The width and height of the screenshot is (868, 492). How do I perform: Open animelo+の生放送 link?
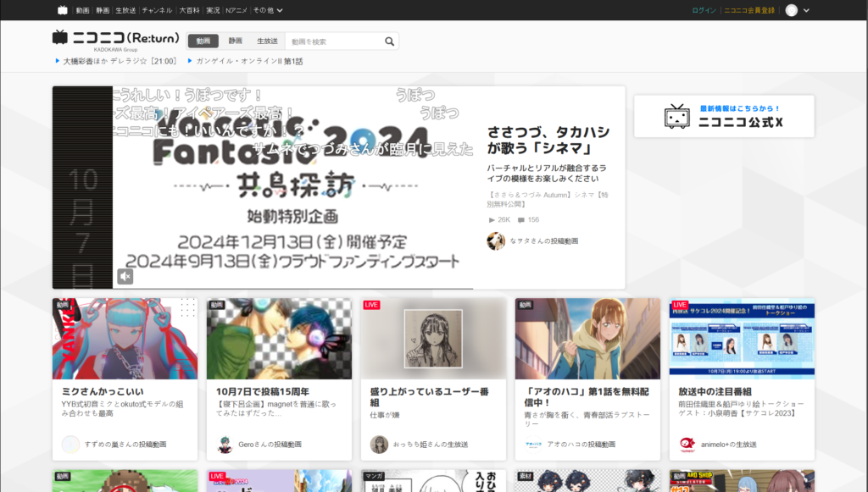click(x=728, y=445)
